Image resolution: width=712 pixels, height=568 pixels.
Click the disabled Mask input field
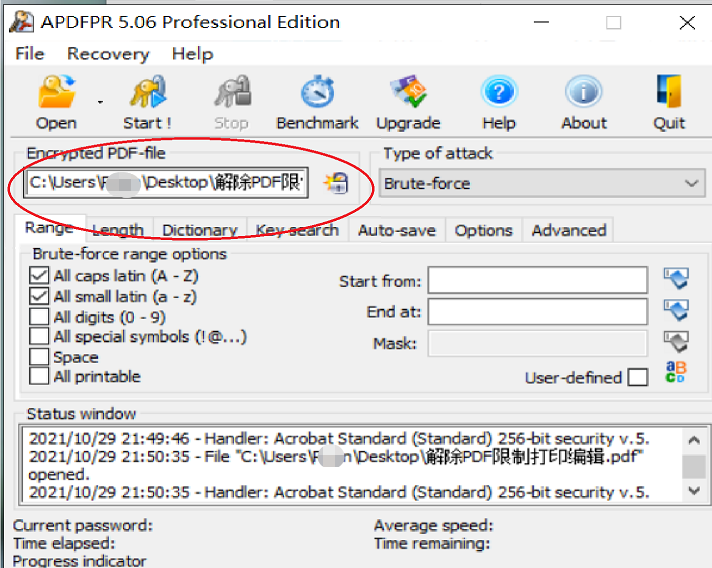click(538, 343)
